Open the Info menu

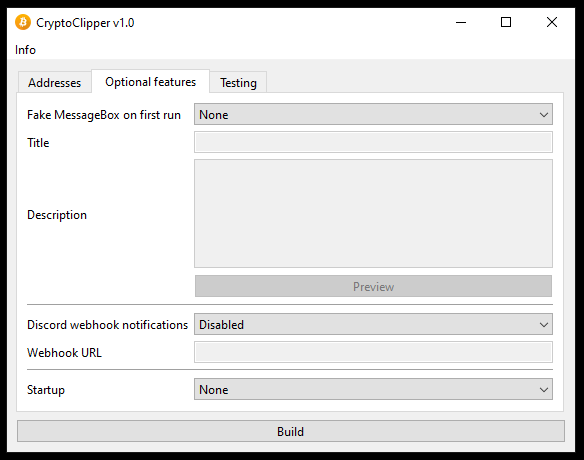25,50
